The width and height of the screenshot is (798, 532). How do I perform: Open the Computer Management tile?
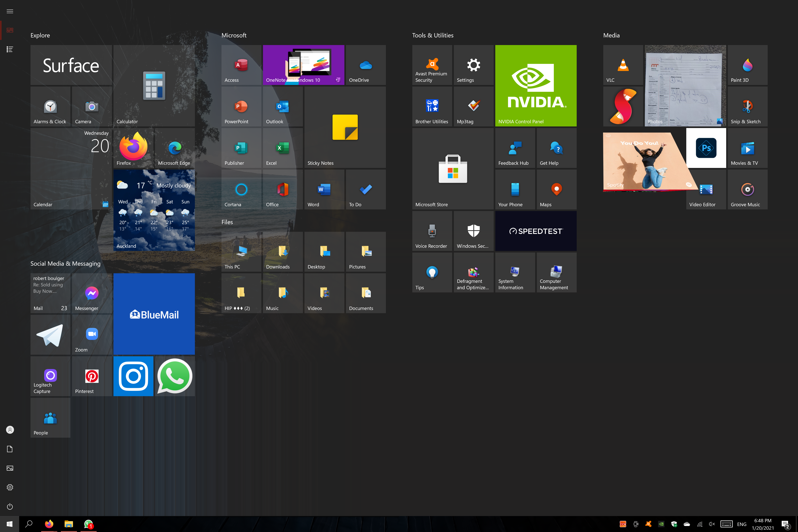coord(556,272)
